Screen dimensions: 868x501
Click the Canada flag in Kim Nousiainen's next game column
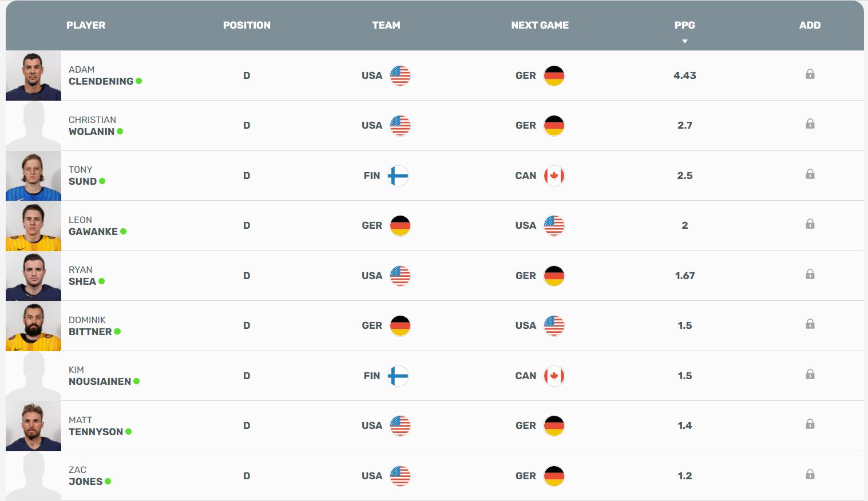(x=554, y=376)
